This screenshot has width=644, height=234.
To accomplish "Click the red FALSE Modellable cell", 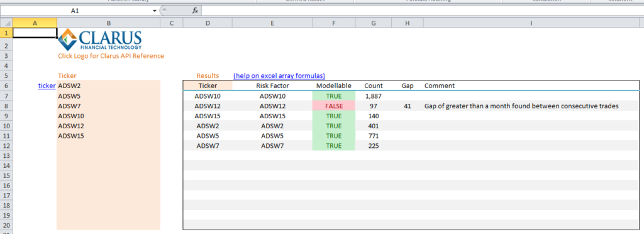I will [x=333, y=106].
